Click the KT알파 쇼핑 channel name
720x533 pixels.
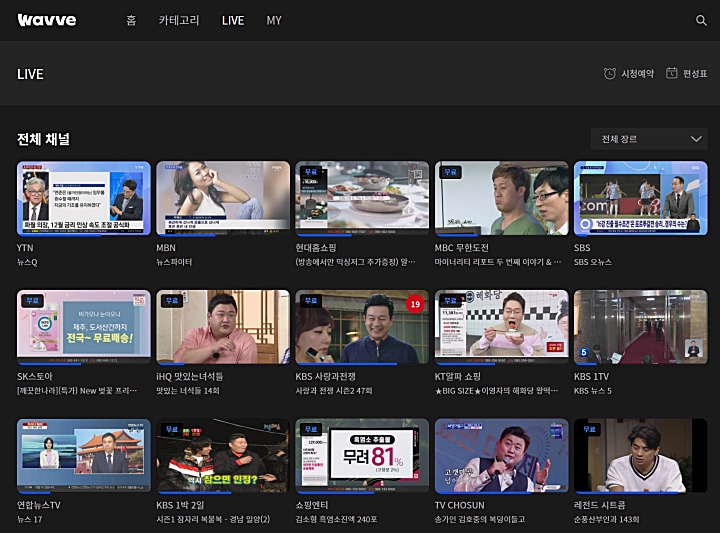coord(458,376)
